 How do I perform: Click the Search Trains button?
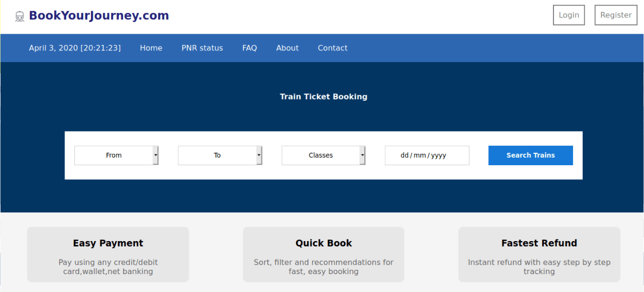(x=530, y=155)
